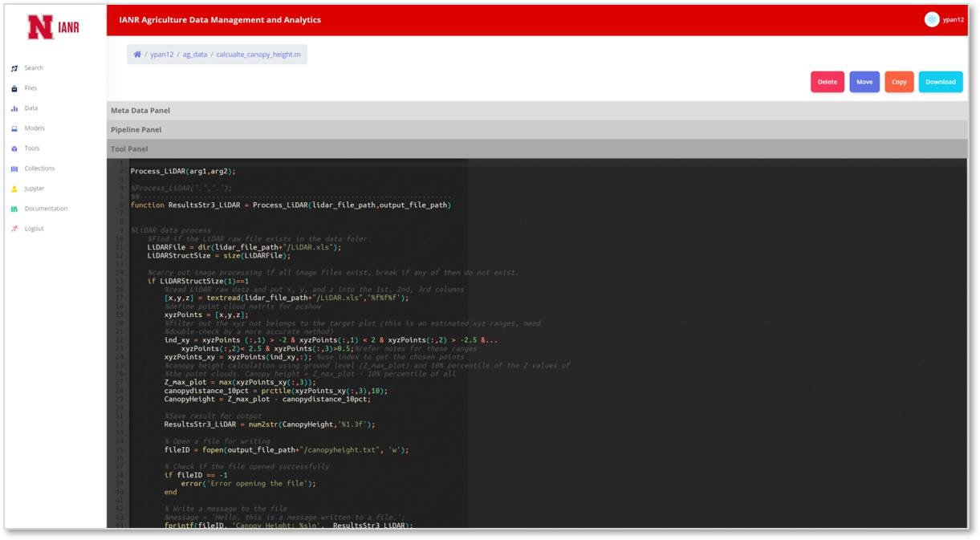Screen dimensions: 980x540
Task: Click the fileID = fopen(...) code line
Action: click(x=287, y=450)
